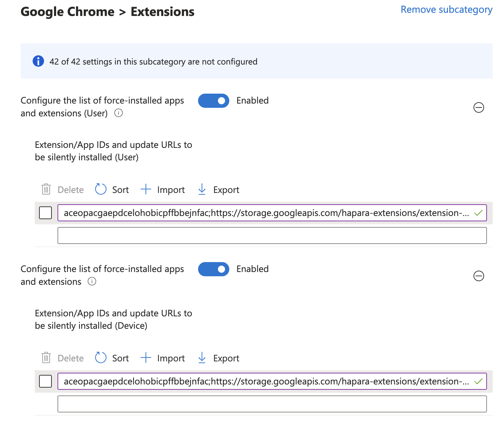Click the User list extension URL field

(x=272, y=213)
